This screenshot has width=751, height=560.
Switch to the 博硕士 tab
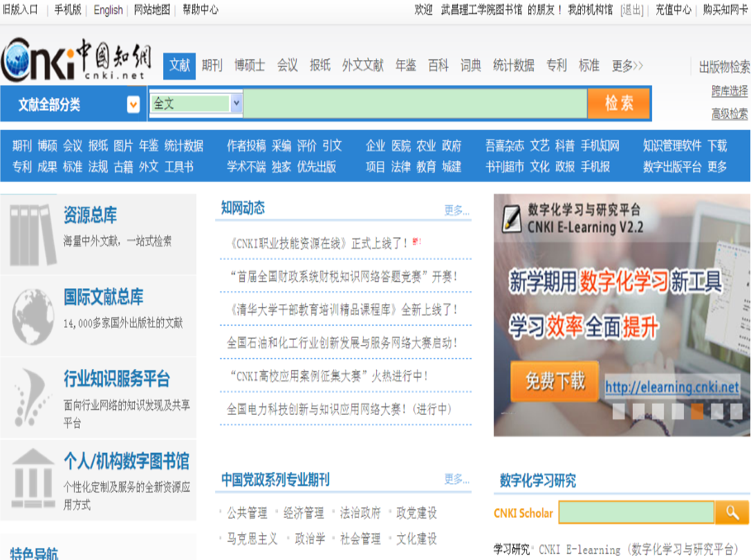(x=250, y=65)
